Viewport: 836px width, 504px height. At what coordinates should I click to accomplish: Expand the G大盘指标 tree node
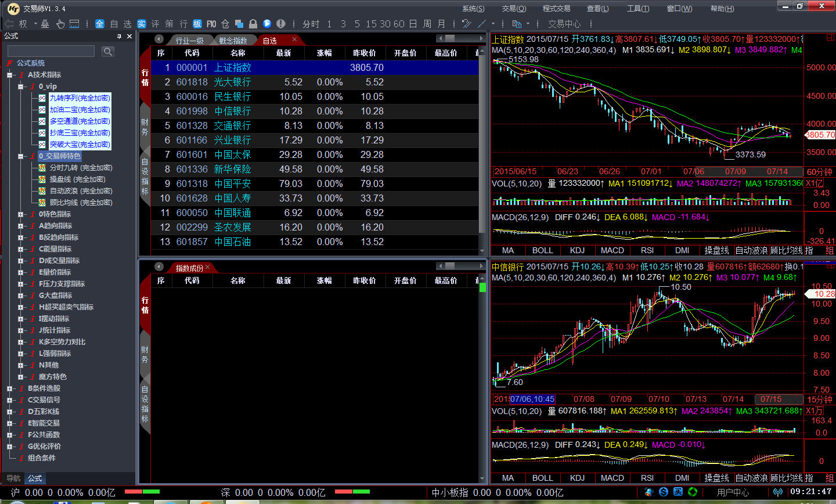pos(21,296)
